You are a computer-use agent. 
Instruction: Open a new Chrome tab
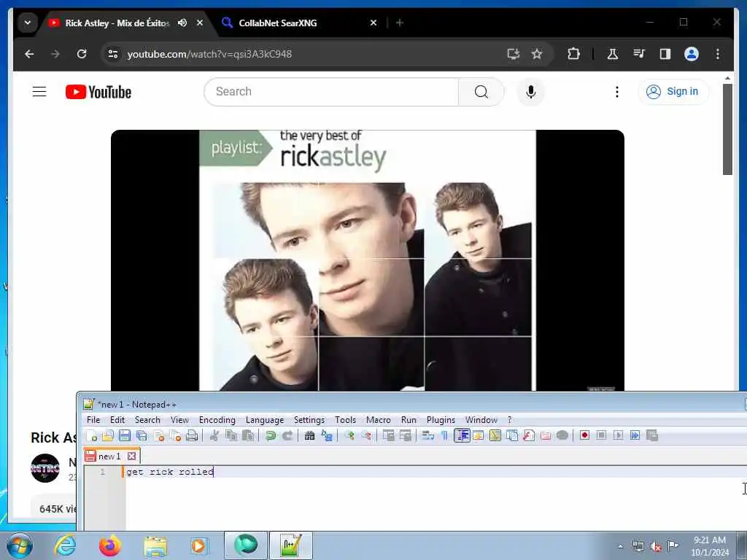click(x=400, y=23)
